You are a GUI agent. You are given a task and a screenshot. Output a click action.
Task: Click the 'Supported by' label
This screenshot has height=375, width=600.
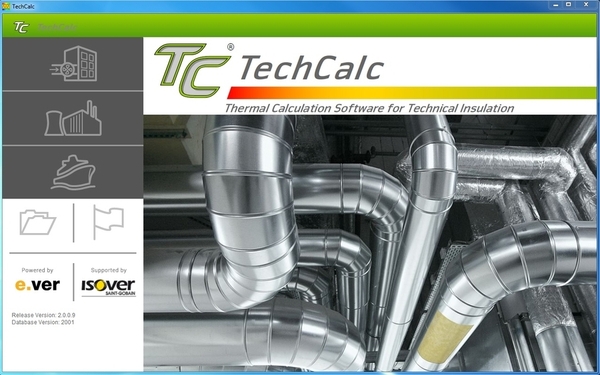point(109,270)
